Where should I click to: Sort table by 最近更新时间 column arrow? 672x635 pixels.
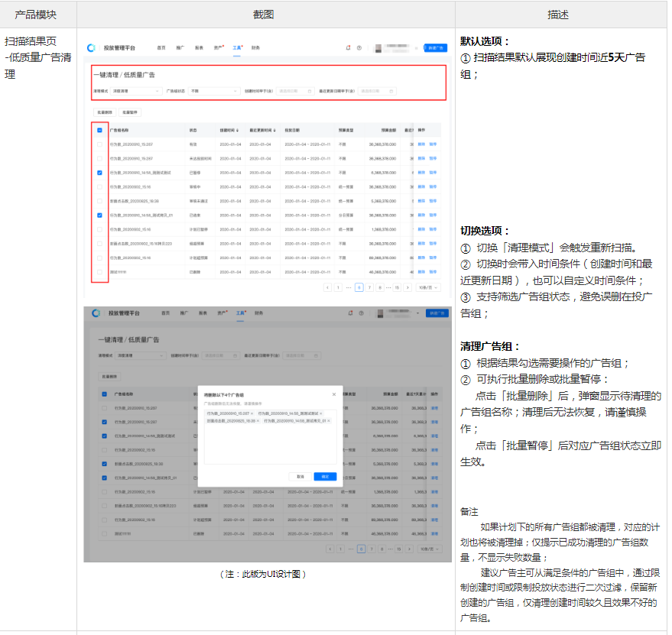pyautogui.click(x=276, y=130)
